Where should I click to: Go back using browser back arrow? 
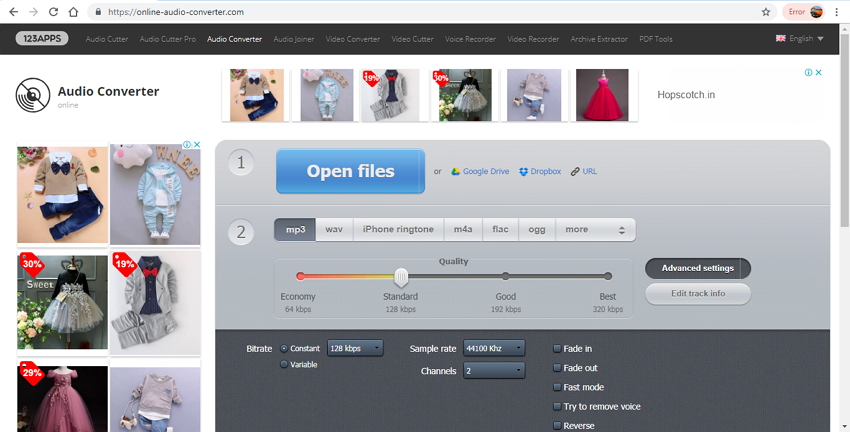(x=14, y=12)
